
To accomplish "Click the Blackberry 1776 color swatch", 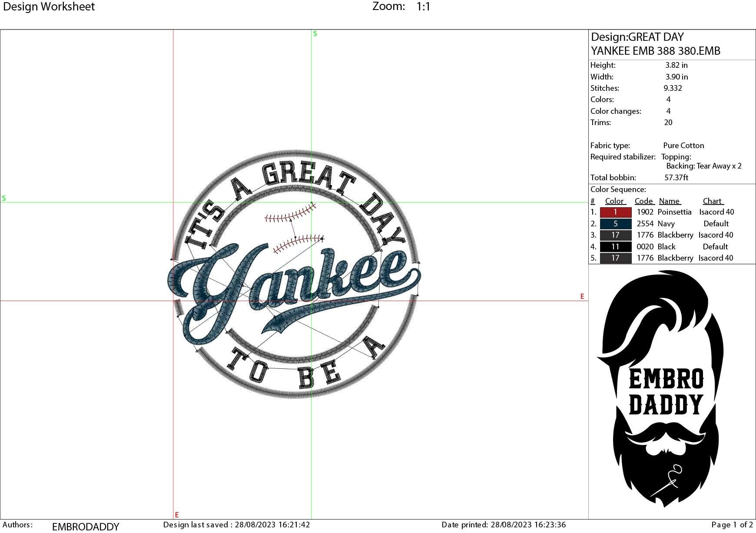I will 615,235.
